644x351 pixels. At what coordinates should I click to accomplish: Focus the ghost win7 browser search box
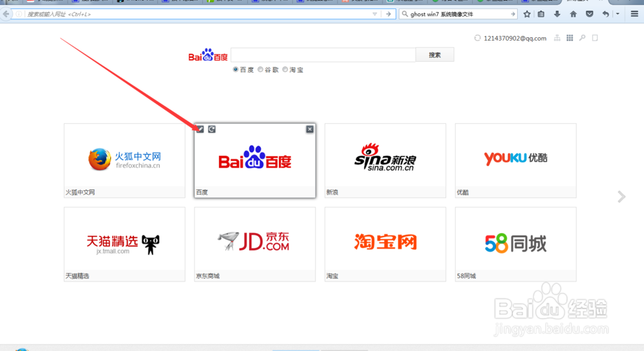pyautogui.click(x=459, y=14)
